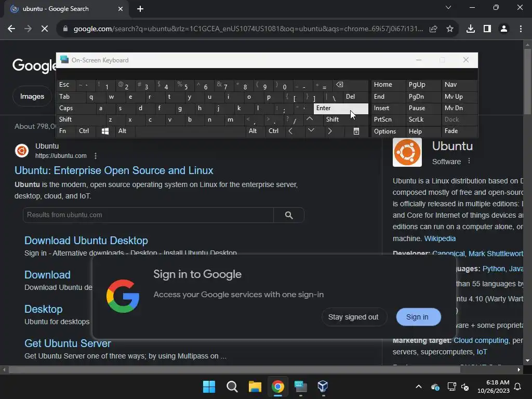
Task: Click the Sign in button
Action: click(x=418, y=317)
